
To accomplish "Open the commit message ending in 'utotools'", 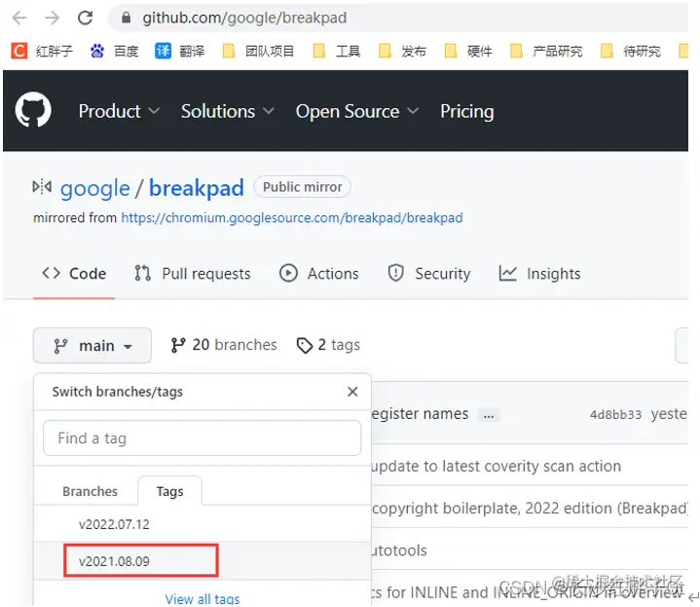I will click(399, 550).
